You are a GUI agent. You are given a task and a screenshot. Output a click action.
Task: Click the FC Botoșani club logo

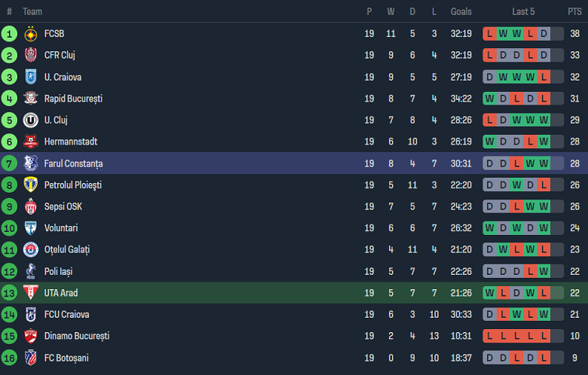[31, 358]
